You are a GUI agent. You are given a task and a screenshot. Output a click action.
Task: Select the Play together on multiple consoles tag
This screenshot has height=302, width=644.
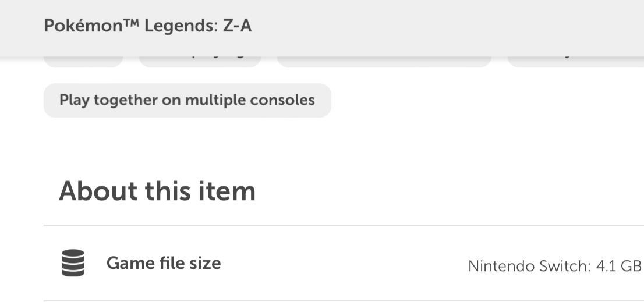(x=187, y=100)
